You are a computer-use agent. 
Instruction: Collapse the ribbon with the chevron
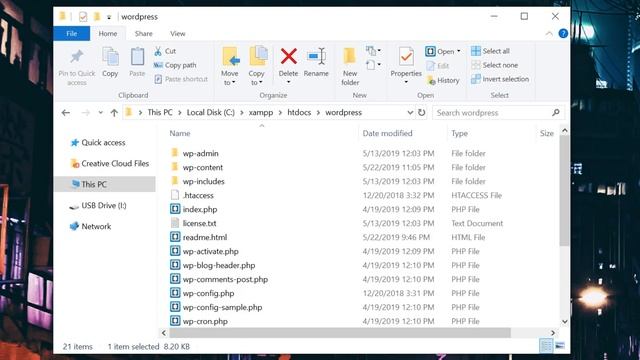(x=549, y=33)
